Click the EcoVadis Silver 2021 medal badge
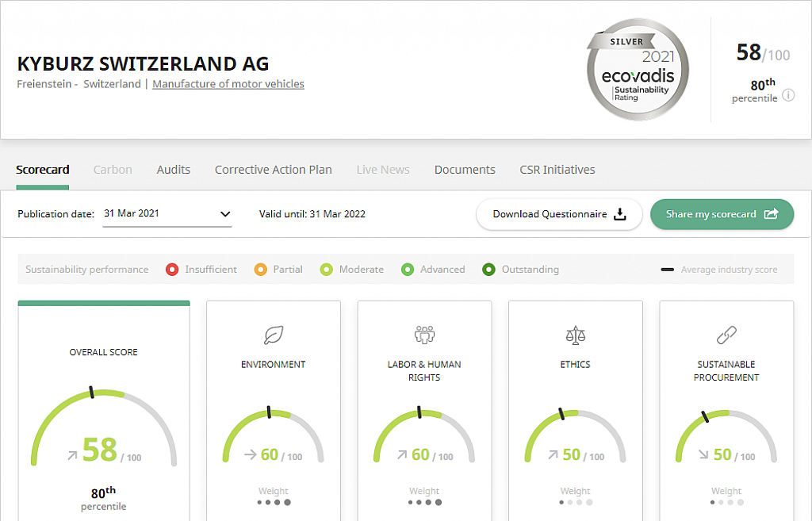 (x=638, y=70)
